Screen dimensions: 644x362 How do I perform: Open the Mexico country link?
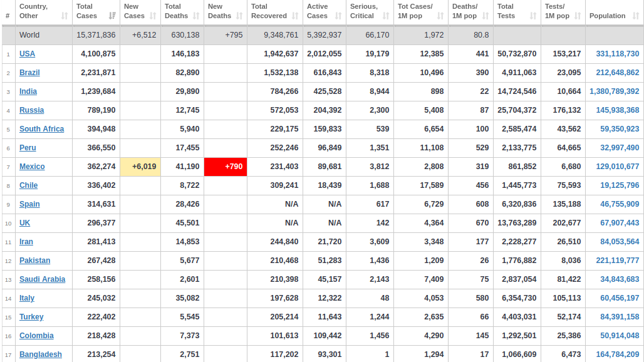32,167
